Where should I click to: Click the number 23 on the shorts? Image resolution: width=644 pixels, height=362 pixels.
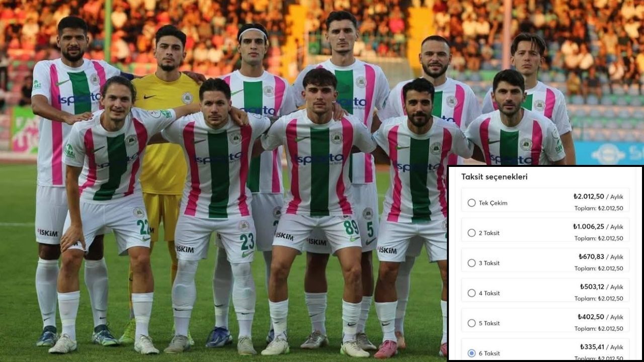(x=247, y=241)
